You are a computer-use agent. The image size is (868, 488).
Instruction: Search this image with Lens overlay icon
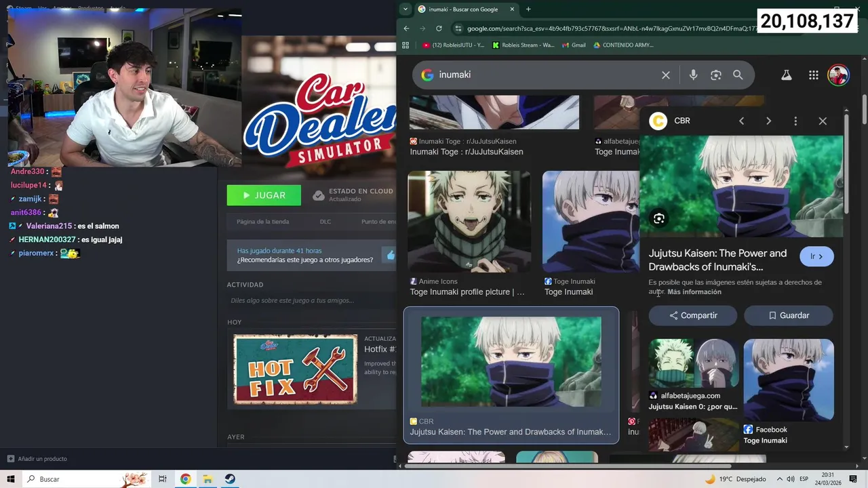click(658, 218)
